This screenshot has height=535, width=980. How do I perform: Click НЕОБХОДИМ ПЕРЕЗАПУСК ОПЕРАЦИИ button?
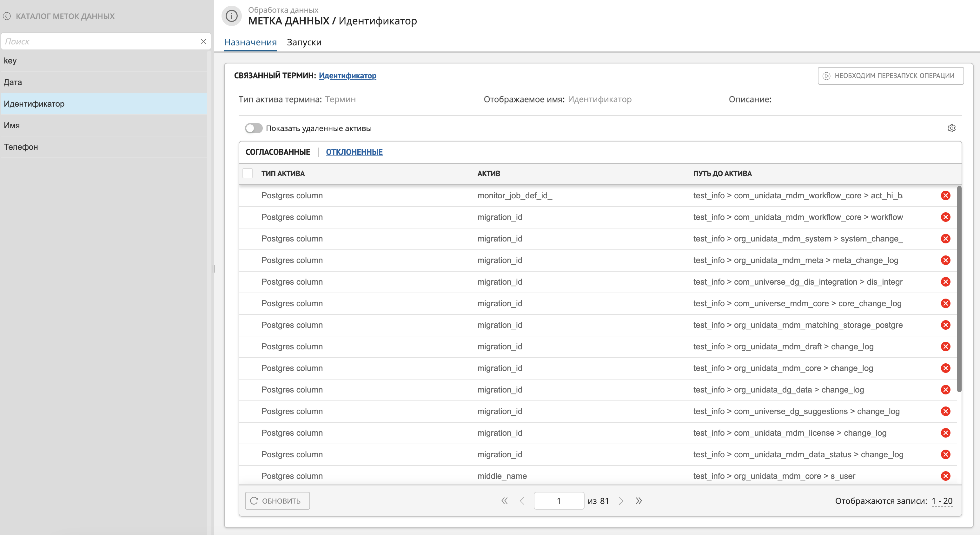tap(891, 76)
